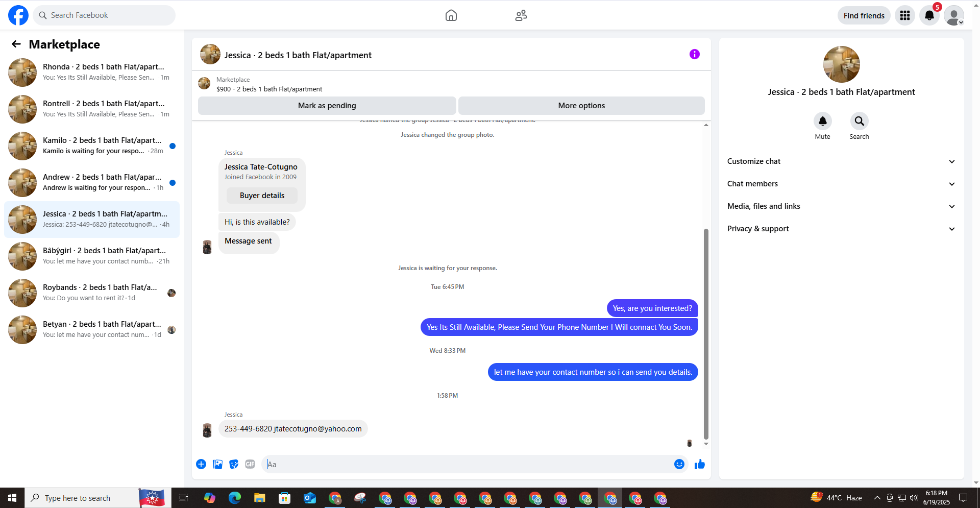Mute this conversation with the bell icon

tap(823, 121)
